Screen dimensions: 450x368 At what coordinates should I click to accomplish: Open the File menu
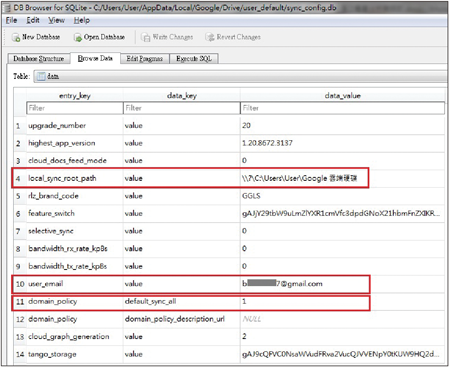(x=11, y=20)
